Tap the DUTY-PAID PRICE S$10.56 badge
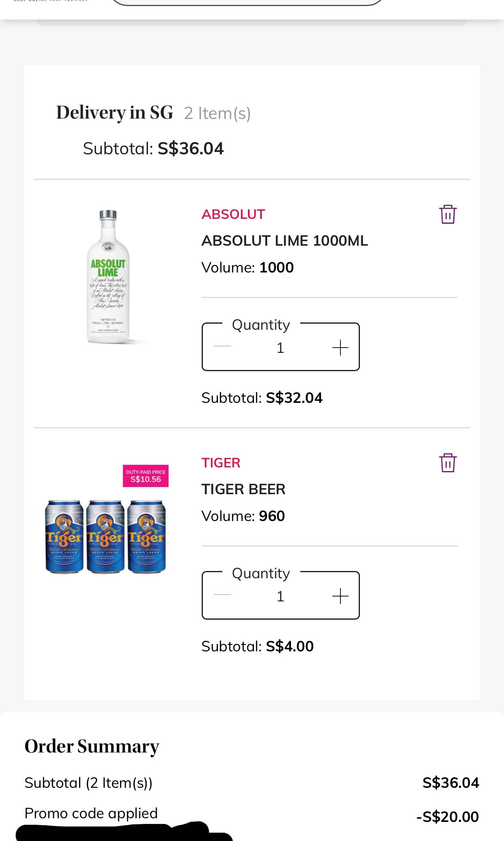This screenshot has height=841, width=504. 146,476
